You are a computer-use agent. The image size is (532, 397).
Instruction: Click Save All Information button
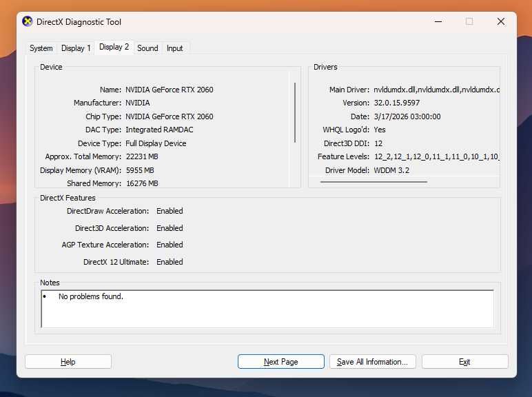coord(373,362)
